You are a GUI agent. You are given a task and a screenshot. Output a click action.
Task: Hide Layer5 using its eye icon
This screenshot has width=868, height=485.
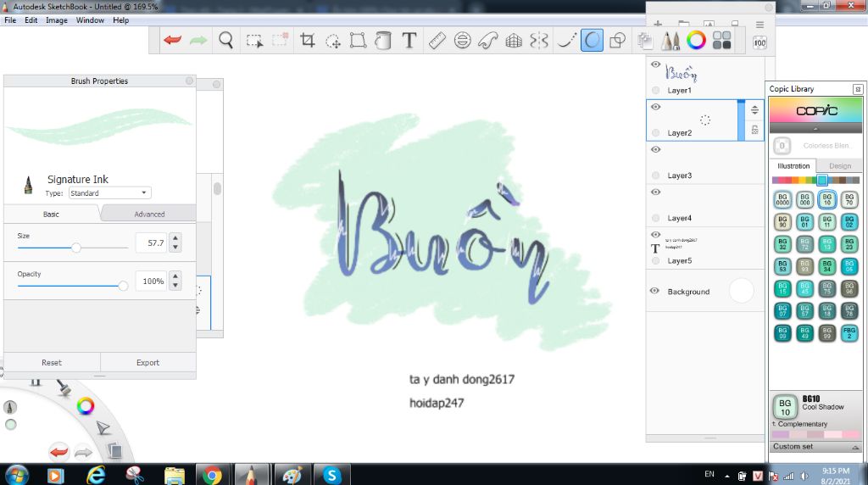(655, 235)
